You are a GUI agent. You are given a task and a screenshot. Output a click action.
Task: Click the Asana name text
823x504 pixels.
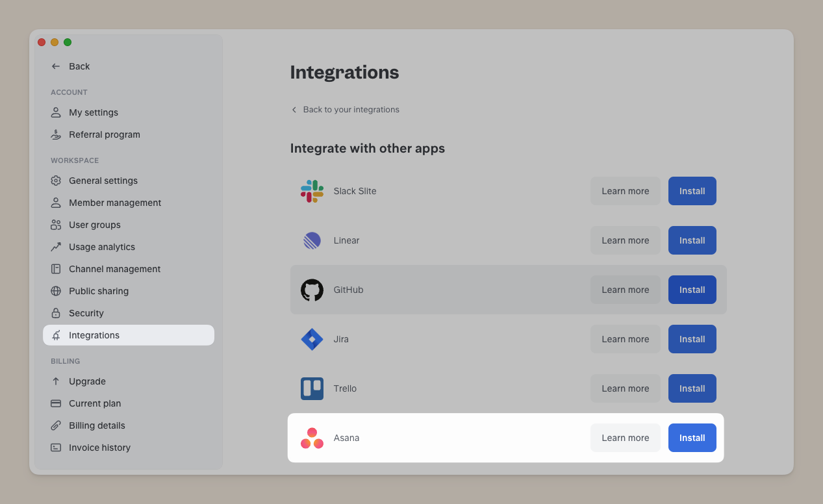pyautogui.click(x=346, y=438)
